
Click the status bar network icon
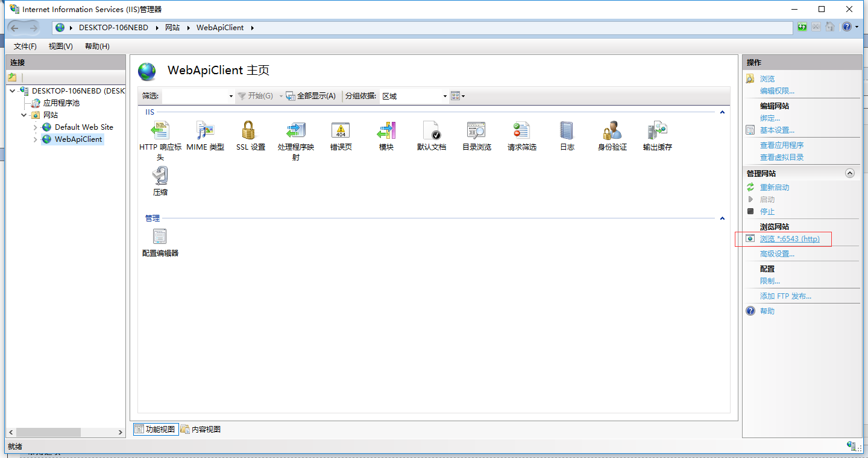pyautogui.click(x=852, y=445)
